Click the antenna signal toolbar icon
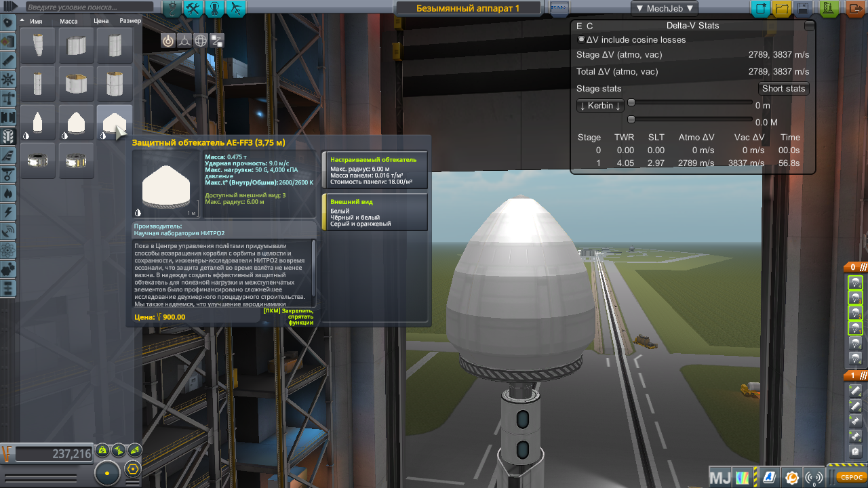Viewport: 868px width, 488px height. click(x=814, y=477)
